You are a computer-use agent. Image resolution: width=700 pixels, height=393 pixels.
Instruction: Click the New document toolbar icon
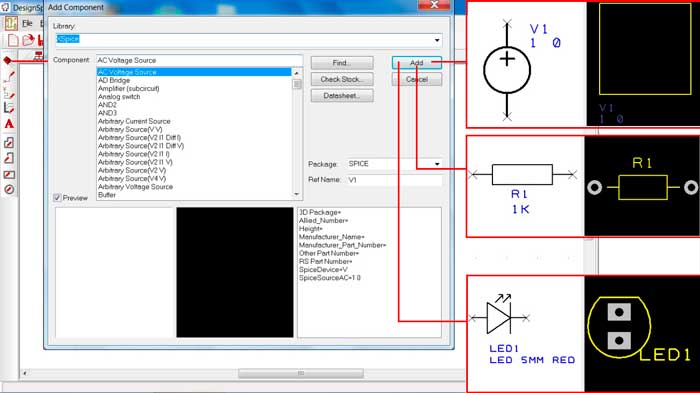tap(13, 40)
